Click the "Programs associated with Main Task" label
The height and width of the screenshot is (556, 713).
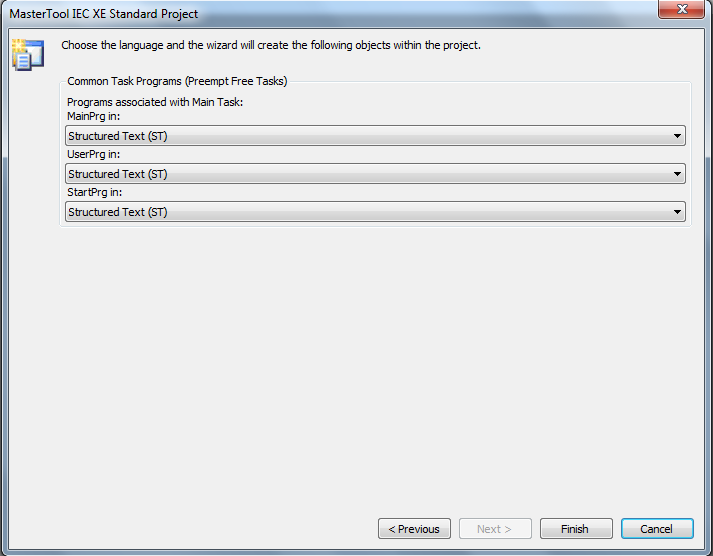(155, 102)
